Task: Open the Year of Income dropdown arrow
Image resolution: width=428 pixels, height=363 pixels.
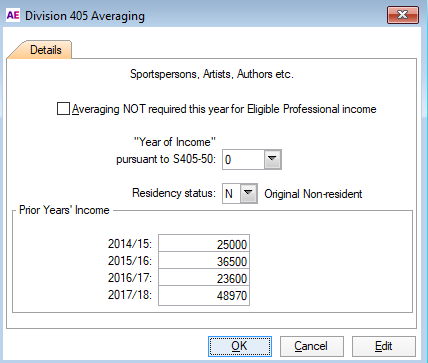Action: tap(273, 159)
